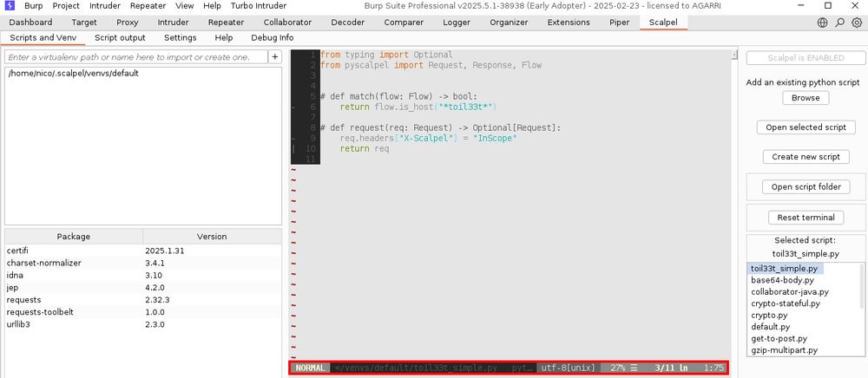This screenshot has width=868, height=378.
Task: Click the plus button to add virtualenv
Action: coord(275,57)
